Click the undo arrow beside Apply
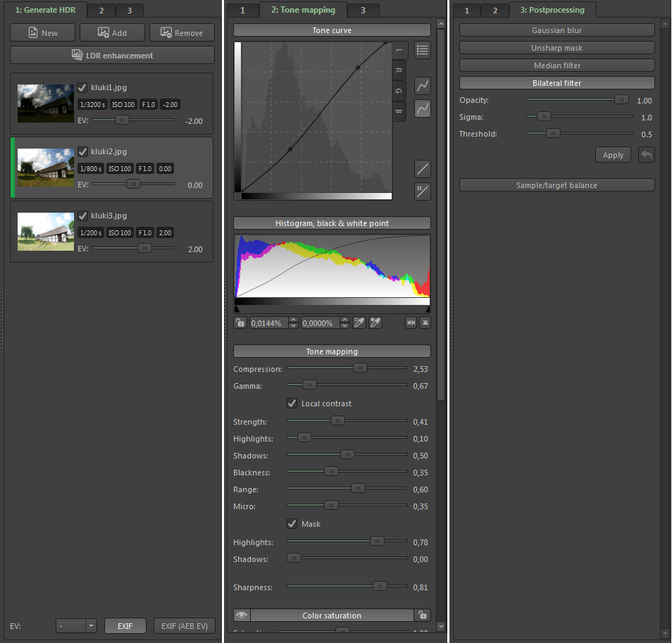The height and width of the screenshot is (643, 672). pos(647,155)
